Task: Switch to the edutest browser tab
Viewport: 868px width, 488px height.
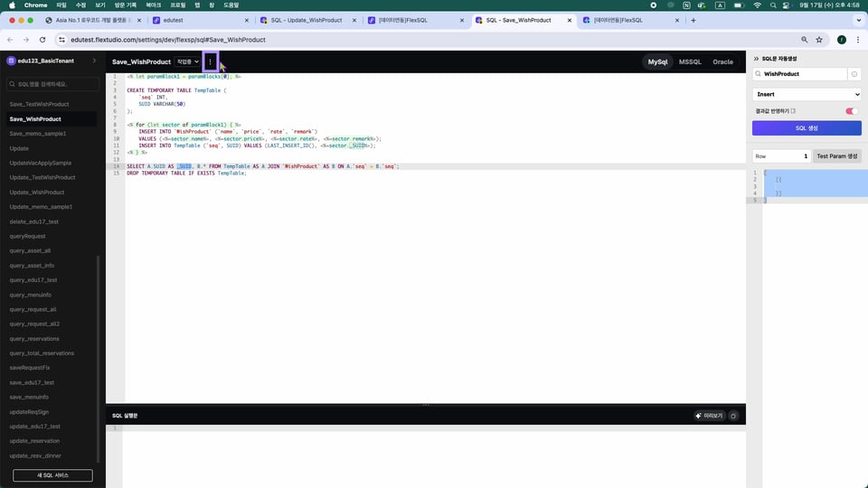Action: click(201, 21)
